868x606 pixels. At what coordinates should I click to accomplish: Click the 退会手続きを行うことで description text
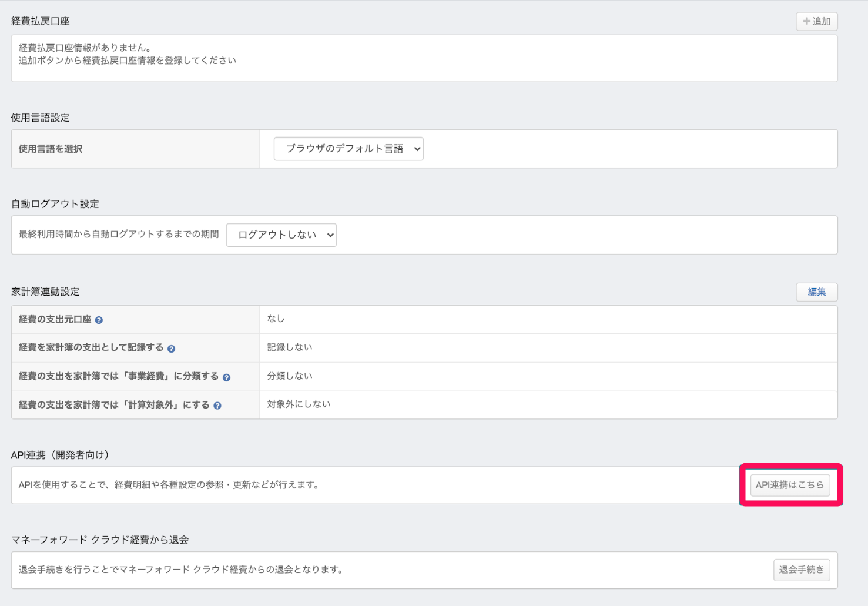click(182, 570)
